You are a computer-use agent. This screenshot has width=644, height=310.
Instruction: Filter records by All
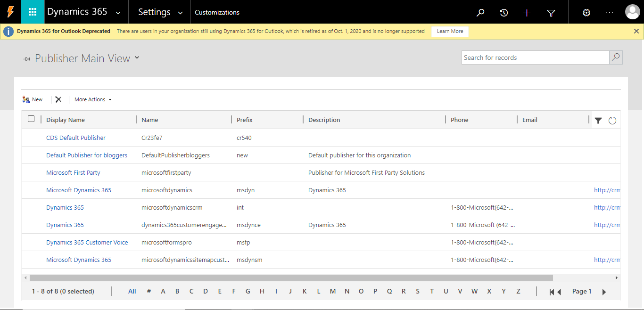pos(132,291)
